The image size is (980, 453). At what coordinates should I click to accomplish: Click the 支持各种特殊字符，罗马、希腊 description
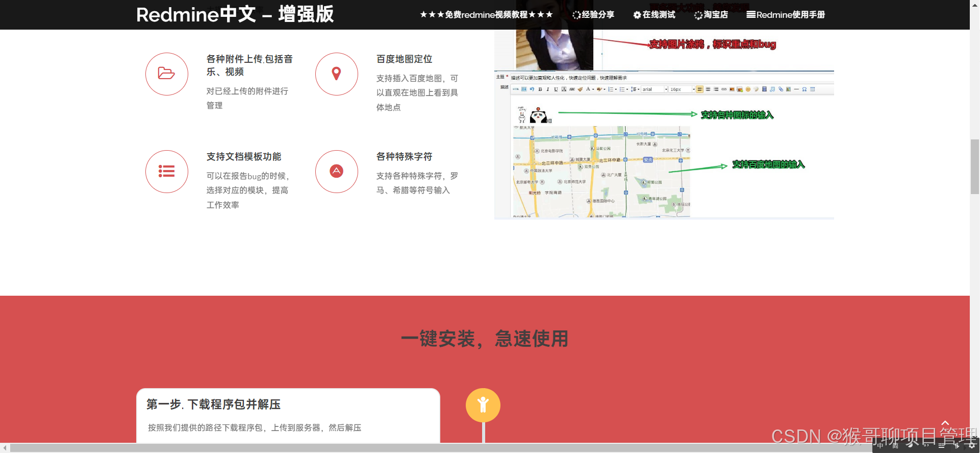tap(417, 183)
